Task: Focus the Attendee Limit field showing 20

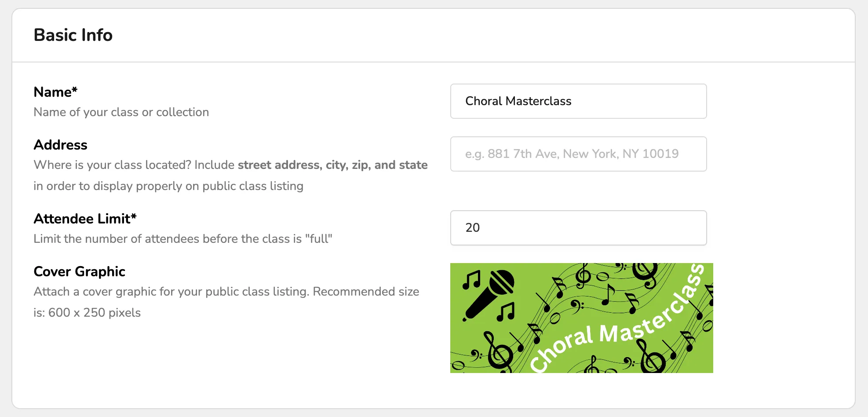Action: 578,228
